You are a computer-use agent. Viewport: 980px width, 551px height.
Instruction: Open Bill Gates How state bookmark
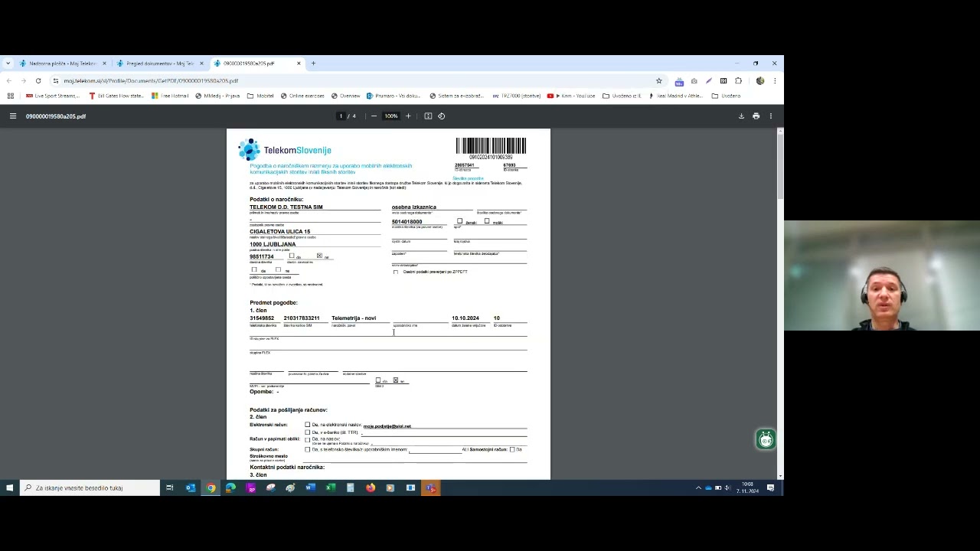coord(116,96)
